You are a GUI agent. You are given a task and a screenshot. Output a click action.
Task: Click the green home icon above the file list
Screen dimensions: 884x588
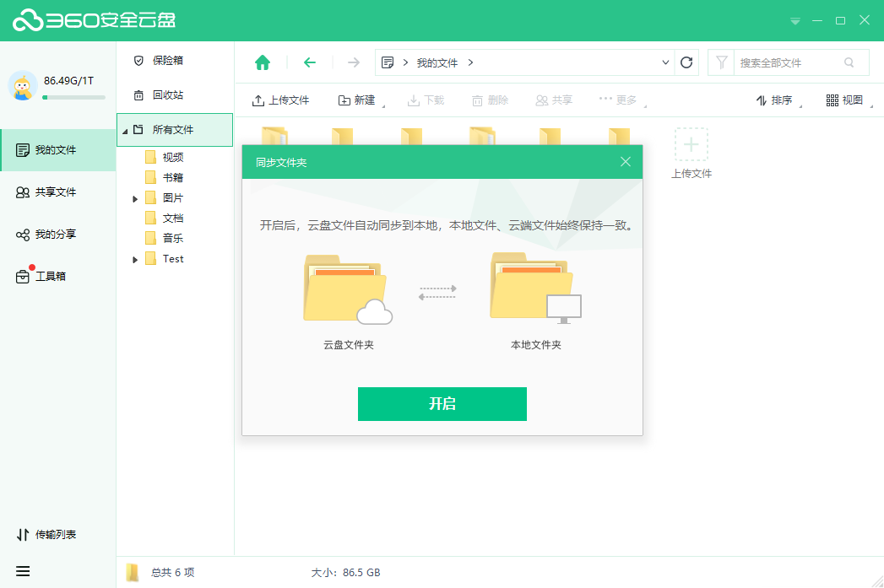click(x=262, y=62)
